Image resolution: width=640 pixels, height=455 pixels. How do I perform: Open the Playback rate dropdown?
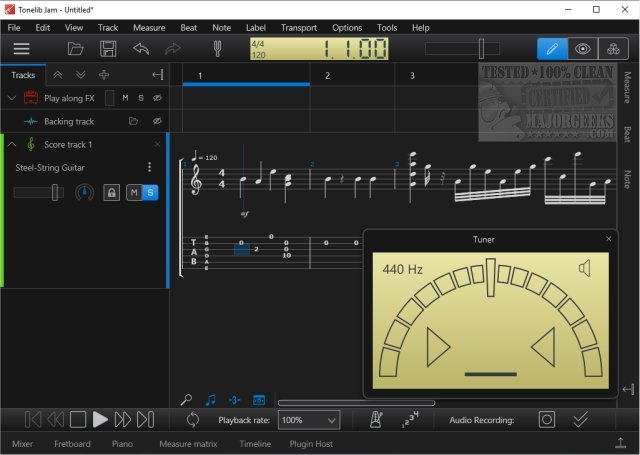tap(309, 420)
